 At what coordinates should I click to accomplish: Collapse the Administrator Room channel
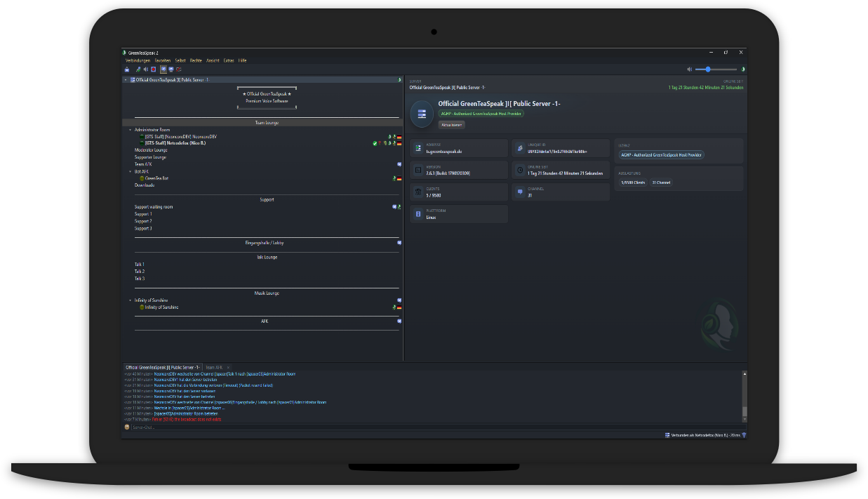point(131,130)
